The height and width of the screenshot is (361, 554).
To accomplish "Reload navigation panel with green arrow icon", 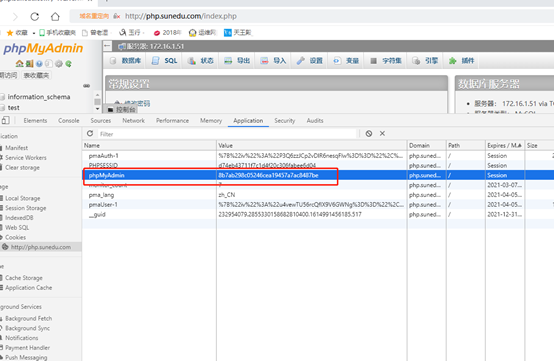I will tap(69, 64).
